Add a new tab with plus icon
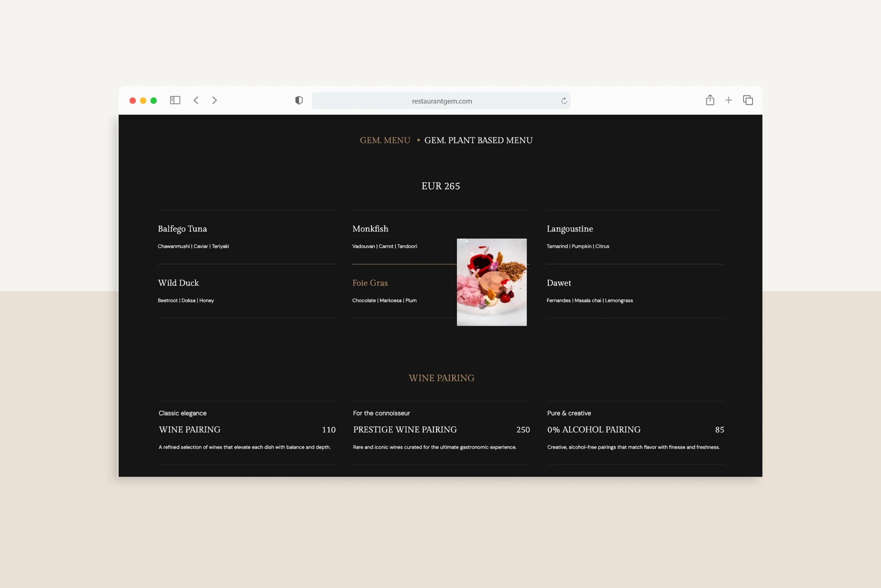 click(728, 100)
